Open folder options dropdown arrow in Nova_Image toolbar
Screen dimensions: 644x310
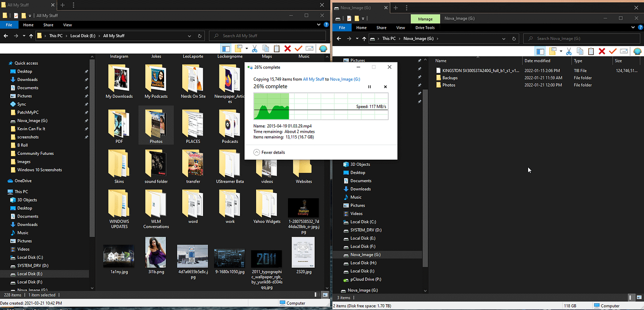click(x=560, y=51)
